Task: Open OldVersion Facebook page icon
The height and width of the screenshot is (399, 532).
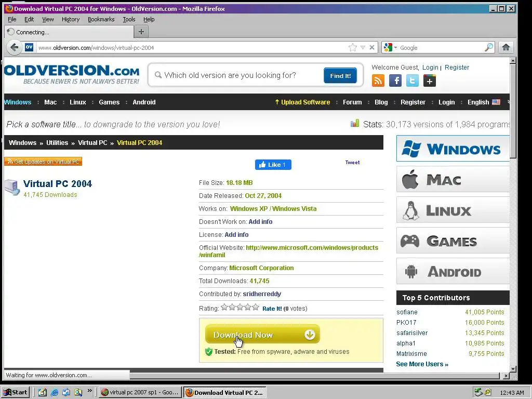Action: [x=395, y=81]
